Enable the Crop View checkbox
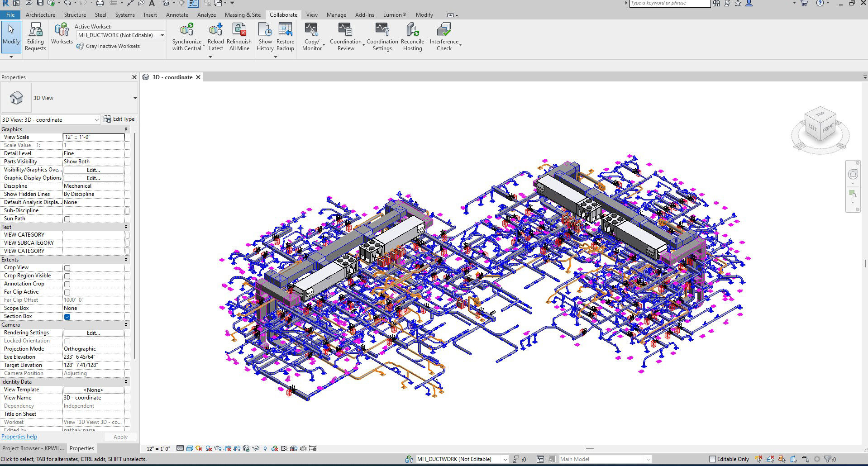This screenshot has height=466, width=868. 67,268
